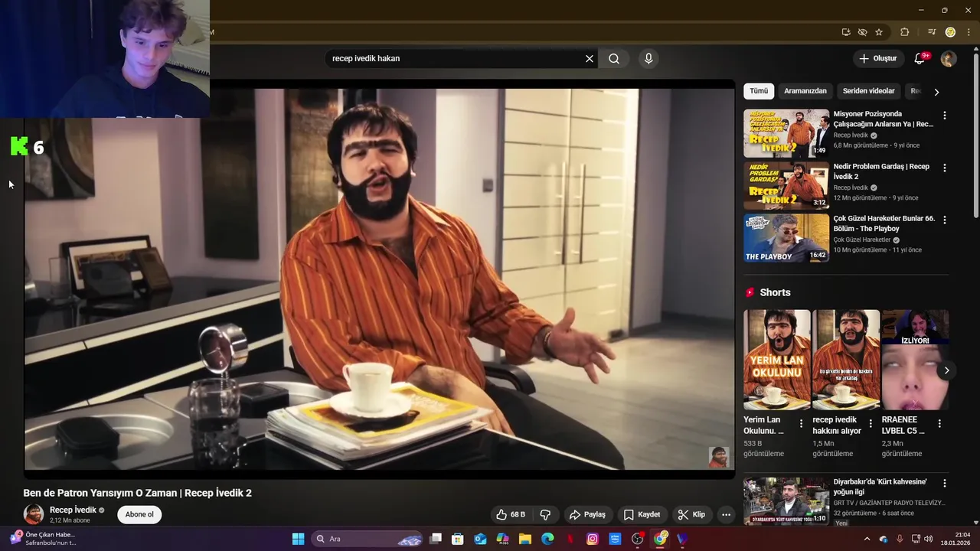The width and height of the screenshot is (980, 551).
Task: Show hidden system tray icons
Action: 867,539
